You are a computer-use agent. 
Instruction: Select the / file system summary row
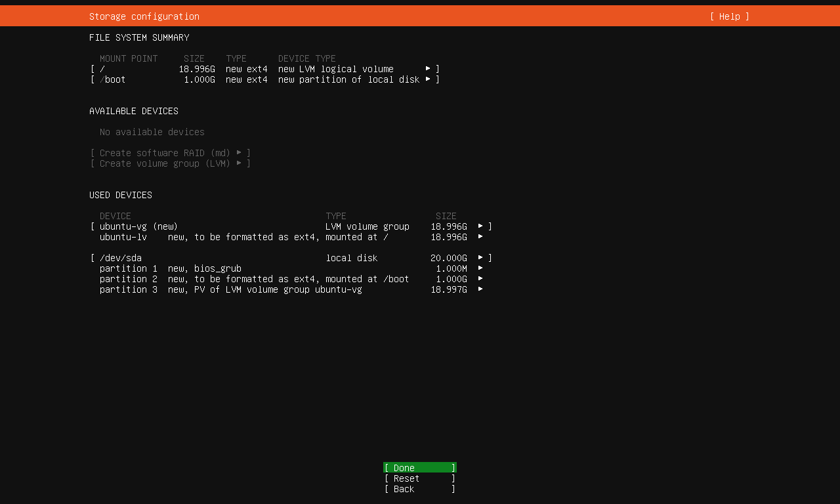[x=262, y=69]
